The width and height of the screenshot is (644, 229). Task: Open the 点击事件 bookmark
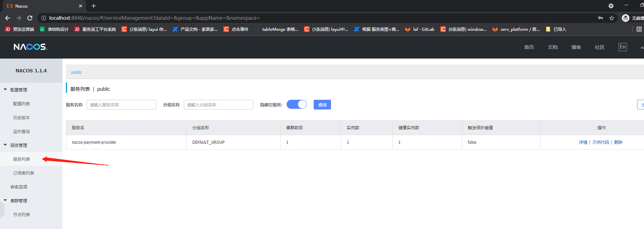[236, 29]
